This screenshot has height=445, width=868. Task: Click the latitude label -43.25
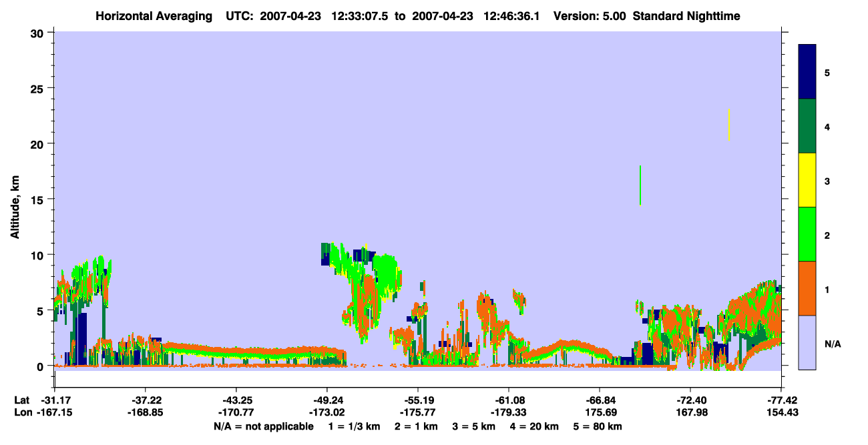pos(236,400)
